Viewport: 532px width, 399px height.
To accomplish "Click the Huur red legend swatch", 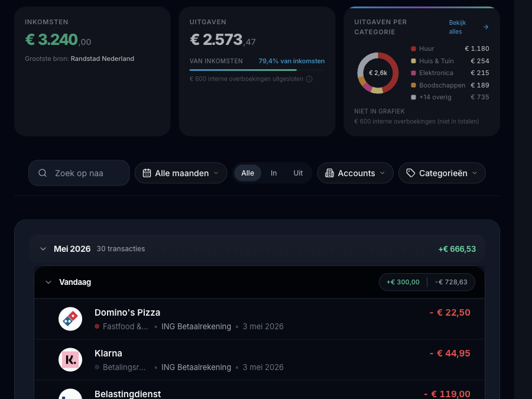I will coord(413,49).
